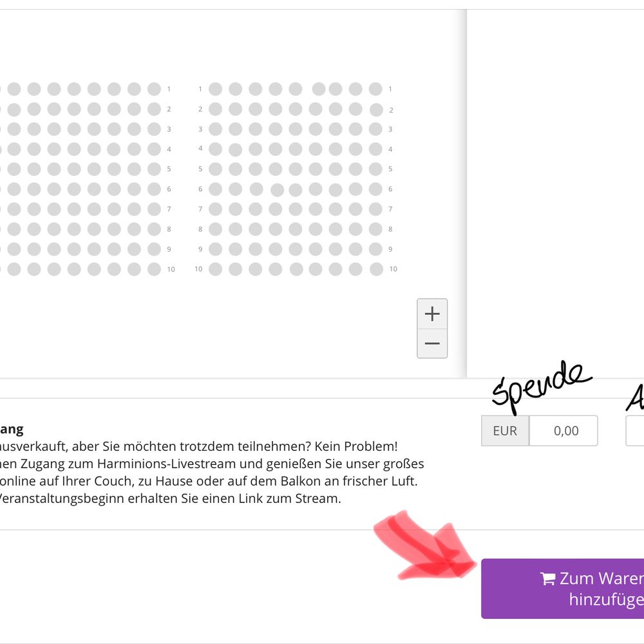This screenshot has width=644, height=644.
Task: Select first seat in right block row 10
Action: coord(215,269)
